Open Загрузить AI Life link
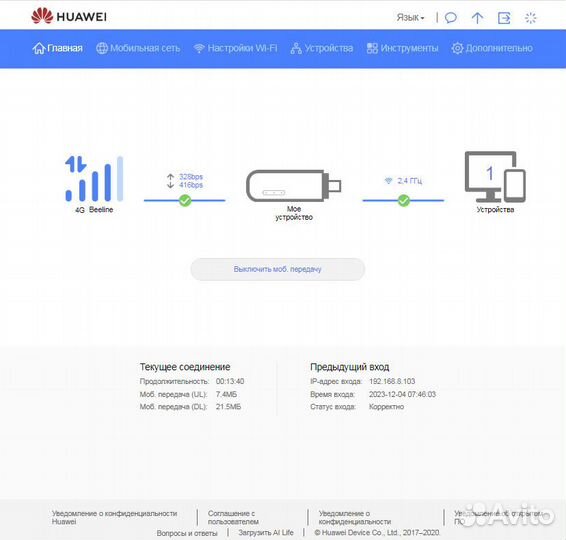The width and height of the screenshot is (566, 540). point(266,532)
